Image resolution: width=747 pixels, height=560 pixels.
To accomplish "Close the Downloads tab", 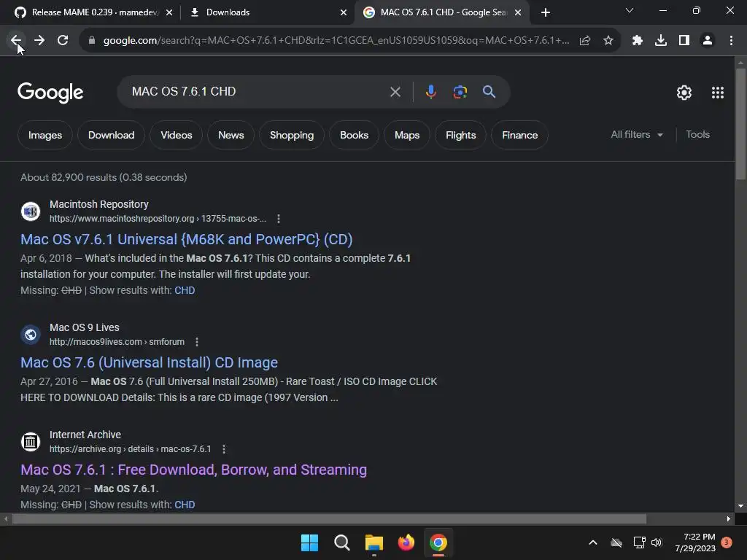I will click(x=344, y=12).
